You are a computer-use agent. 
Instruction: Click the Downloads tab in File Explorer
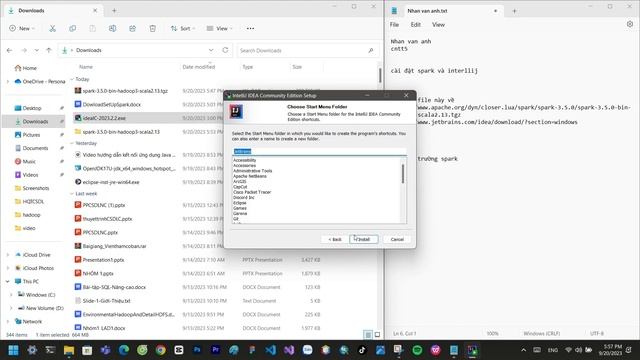tap(53, 11)
